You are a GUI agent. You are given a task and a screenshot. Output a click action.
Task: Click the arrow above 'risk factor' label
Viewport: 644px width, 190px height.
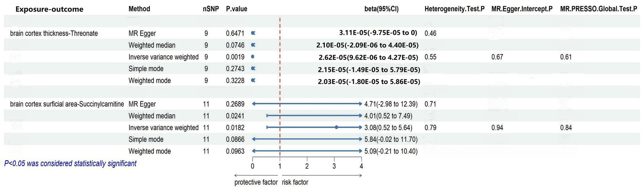[322, 175]
